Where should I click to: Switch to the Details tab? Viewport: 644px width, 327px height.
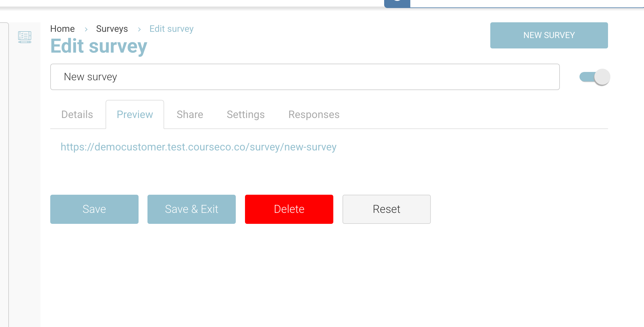(x=77, y=114)
